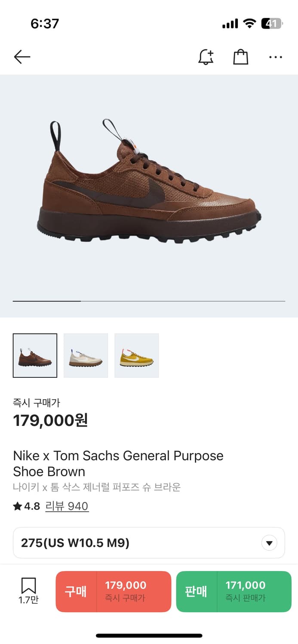Screen dimensions: 298x644
Task: Select the cream white shoe thumbnail
Action: [x=86, y=355]
